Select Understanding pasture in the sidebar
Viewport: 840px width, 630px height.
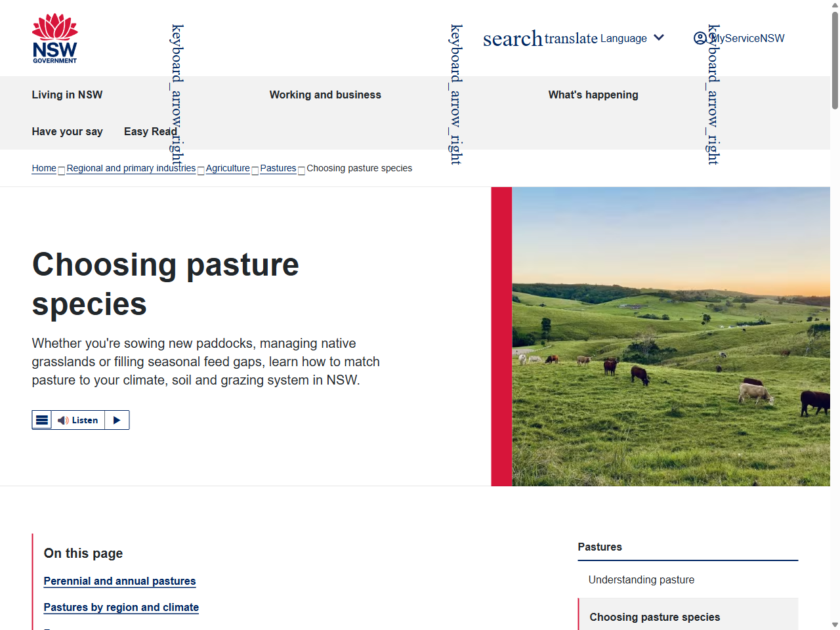pos(641,580)
